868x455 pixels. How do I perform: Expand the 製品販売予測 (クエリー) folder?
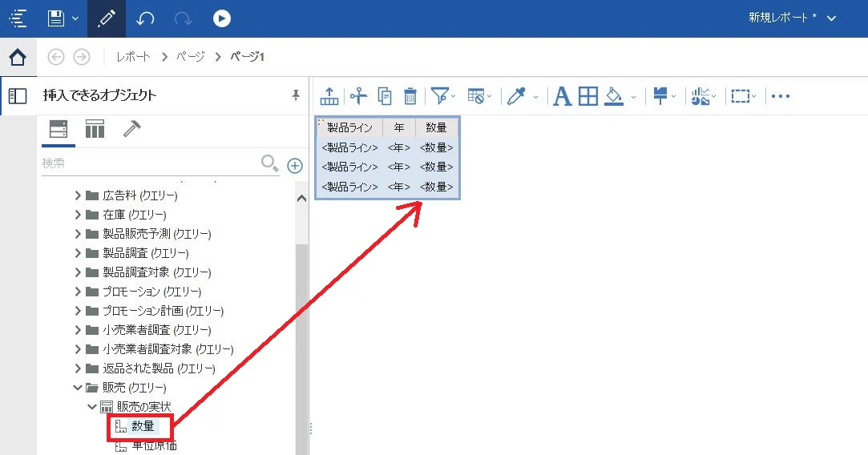pos(78,234)
